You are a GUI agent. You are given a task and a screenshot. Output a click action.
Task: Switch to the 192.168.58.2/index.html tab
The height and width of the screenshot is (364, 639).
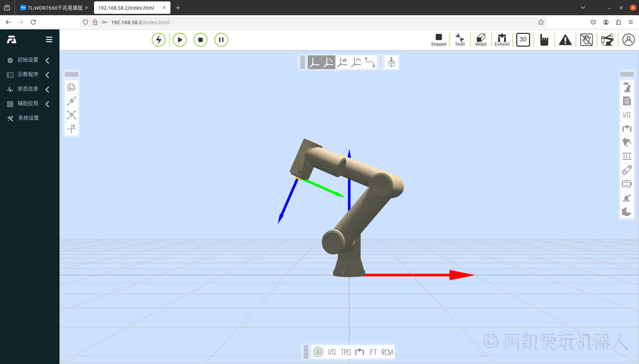click(x=126, y=8)
